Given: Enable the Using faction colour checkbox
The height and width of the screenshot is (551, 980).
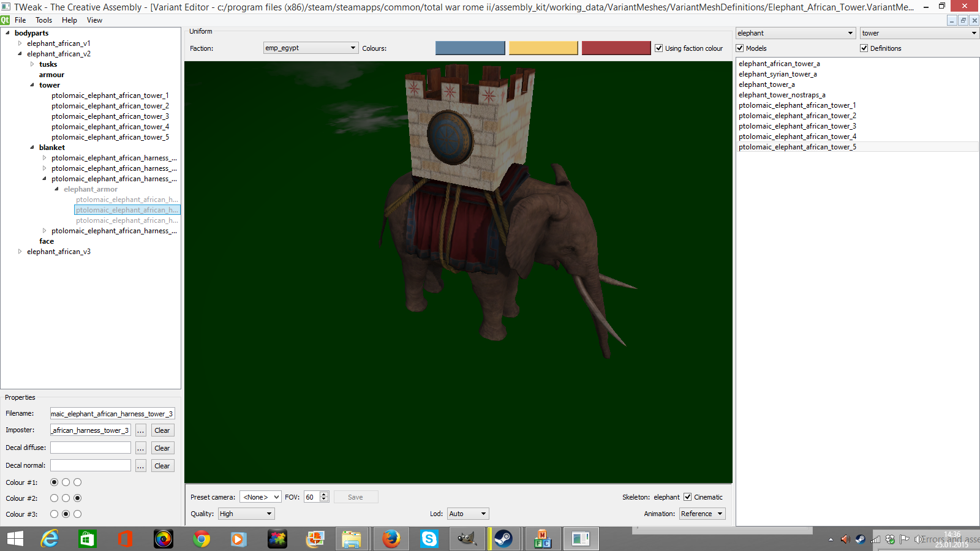Looking at the screenshot, I should pos(659,48).
